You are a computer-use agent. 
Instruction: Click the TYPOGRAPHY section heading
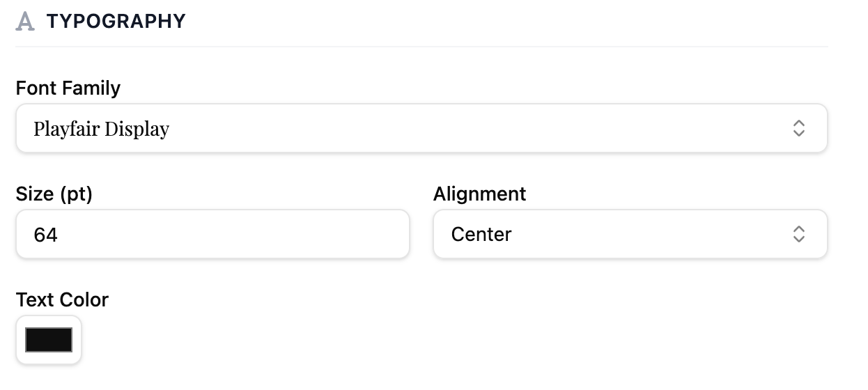[x=116, y=22]
